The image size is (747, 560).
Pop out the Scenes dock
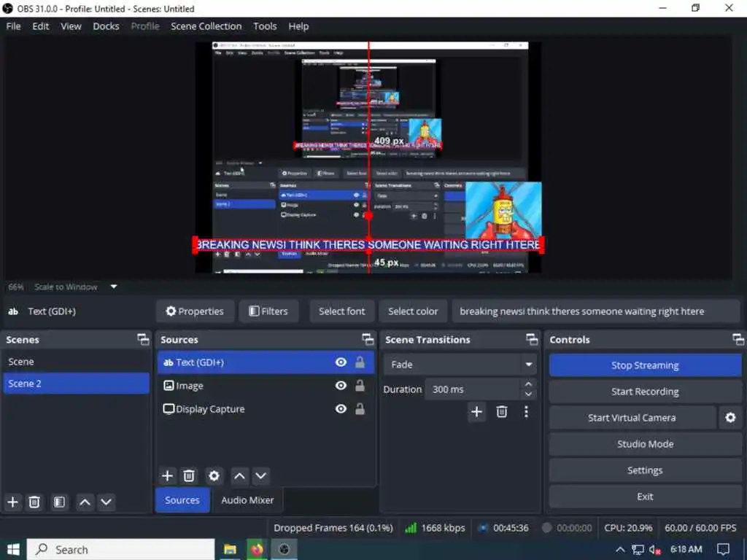(143, 339)
